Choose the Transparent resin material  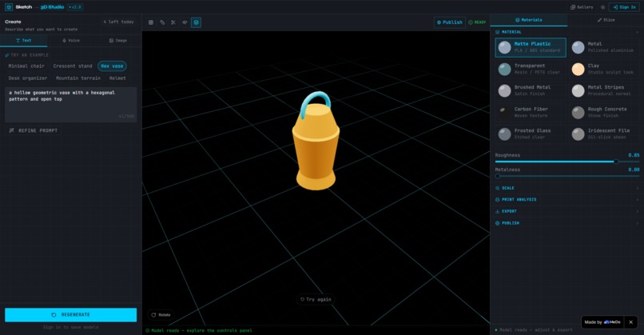coord(531,69)
